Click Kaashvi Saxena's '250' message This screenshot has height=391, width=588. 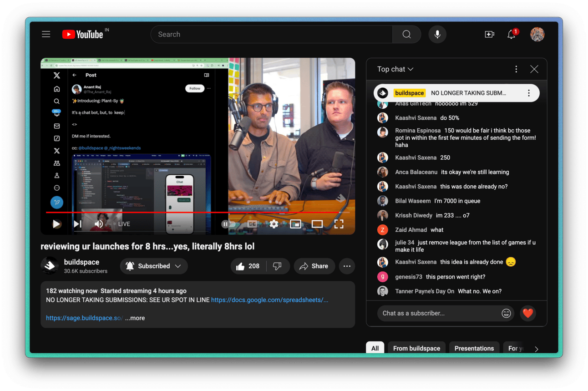tap(445, 157)
